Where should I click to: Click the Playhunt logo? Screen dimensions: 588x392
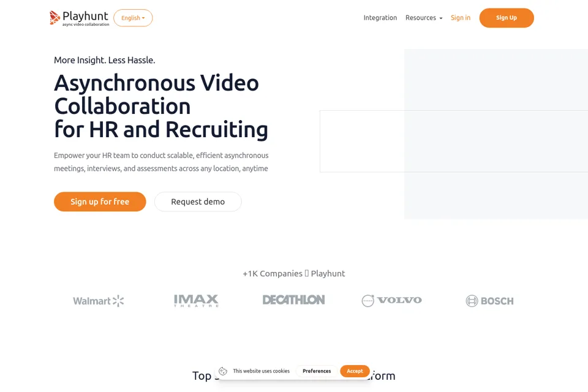[79, 18]
